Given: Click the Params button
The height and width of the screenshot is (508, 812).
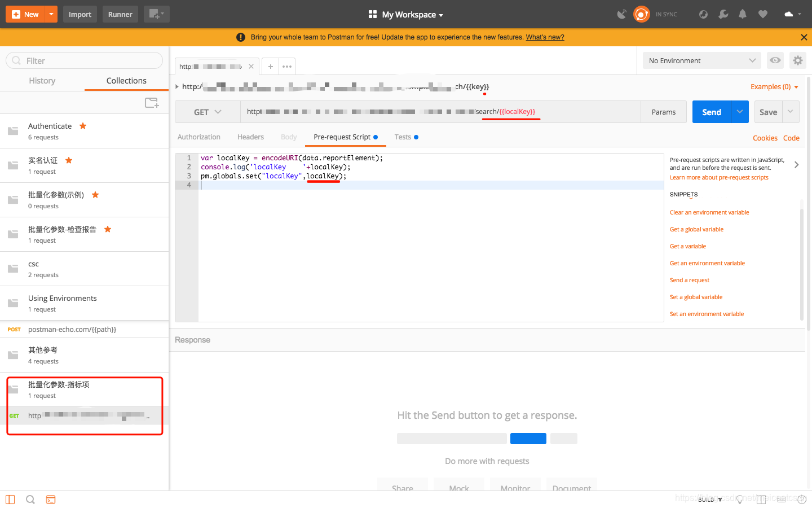Looking at the screenshot, I should (664, 112).
